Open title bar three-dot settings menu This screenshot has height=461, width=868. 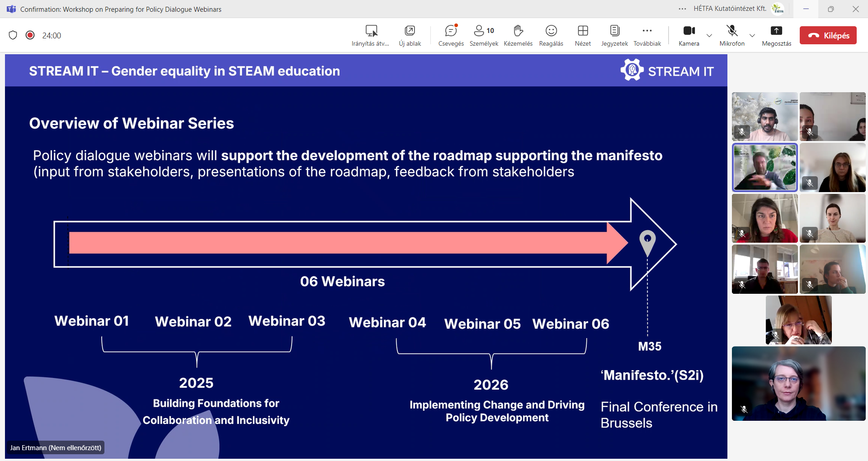click(x=682, y=9)
